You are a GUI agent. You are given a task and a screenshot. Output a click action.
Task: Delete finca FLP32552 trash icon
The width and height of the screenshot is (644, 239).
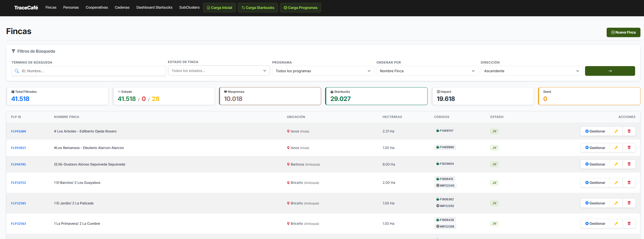629,183
